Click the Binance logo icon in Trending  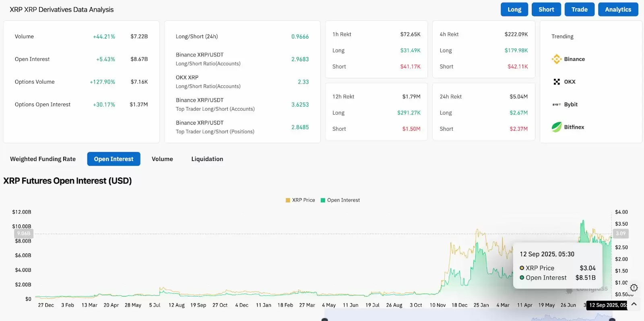[x=557, y=59]
